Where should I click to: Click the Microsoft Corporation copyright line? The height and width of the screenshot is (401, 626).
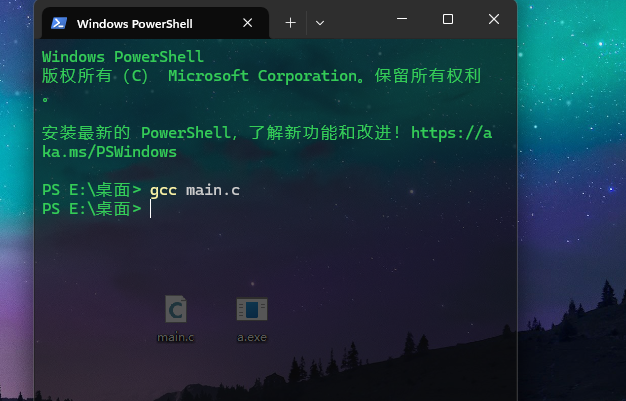(260, 76)
